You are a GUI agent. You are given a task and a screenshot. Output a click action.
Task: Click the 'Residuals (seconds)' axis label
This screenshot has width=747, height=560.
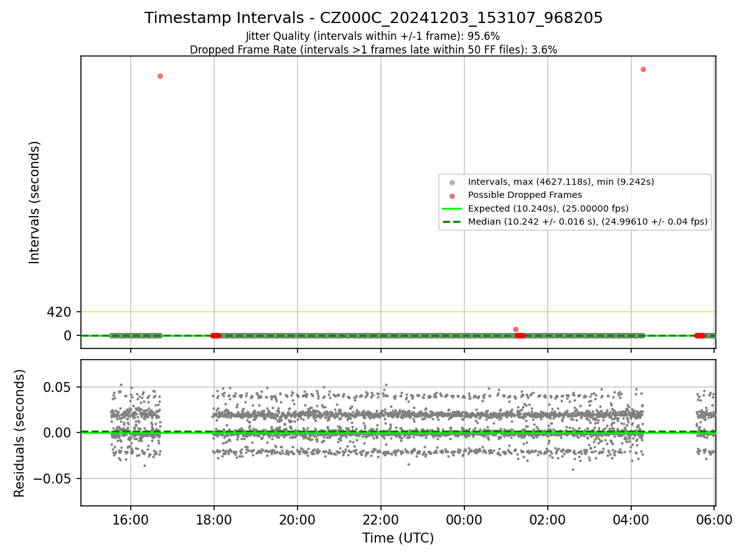[20, 433]
